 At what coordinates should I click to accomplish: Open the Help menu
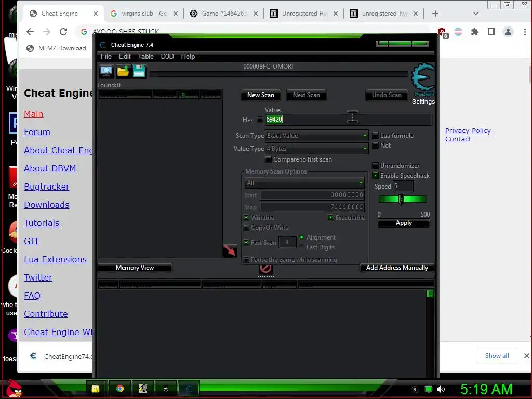[188, 56]
